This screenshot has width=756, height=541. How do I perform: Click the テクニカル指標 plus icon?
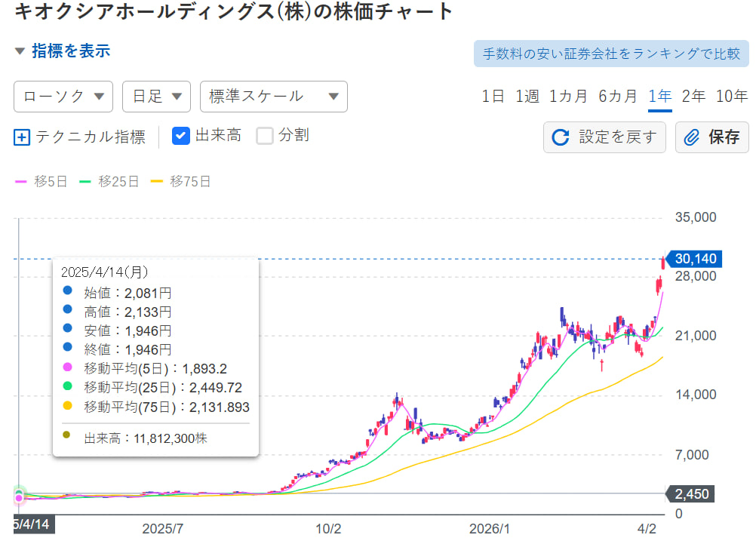pyautogui.click(x=23, y=137)
